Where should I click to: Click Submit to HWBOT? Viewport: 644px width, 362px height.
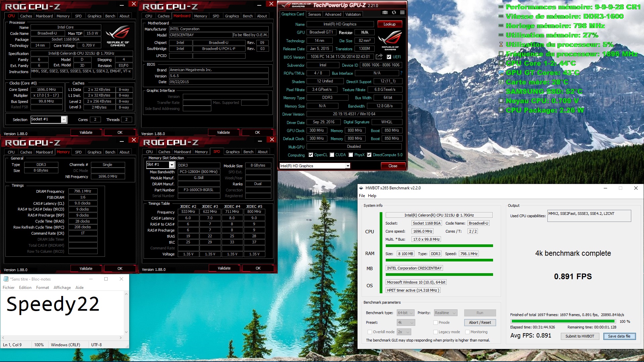[580, 336]
